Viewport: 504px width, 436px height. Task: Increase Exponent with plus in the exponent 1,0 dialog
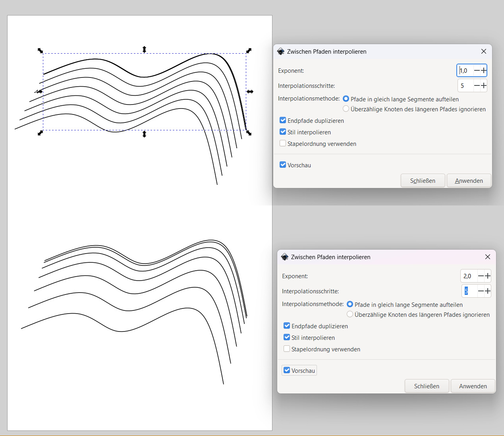pyautogui.click(x=483, y=71)
